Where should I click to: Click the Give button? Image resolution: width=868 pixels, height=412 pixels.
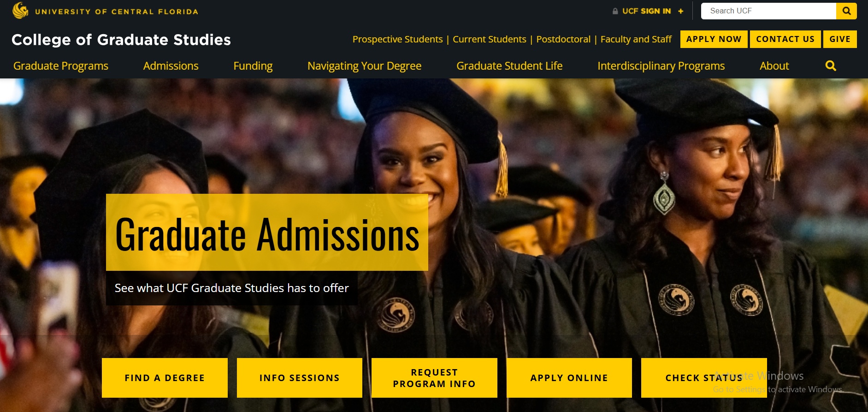(x=840, y=39)
